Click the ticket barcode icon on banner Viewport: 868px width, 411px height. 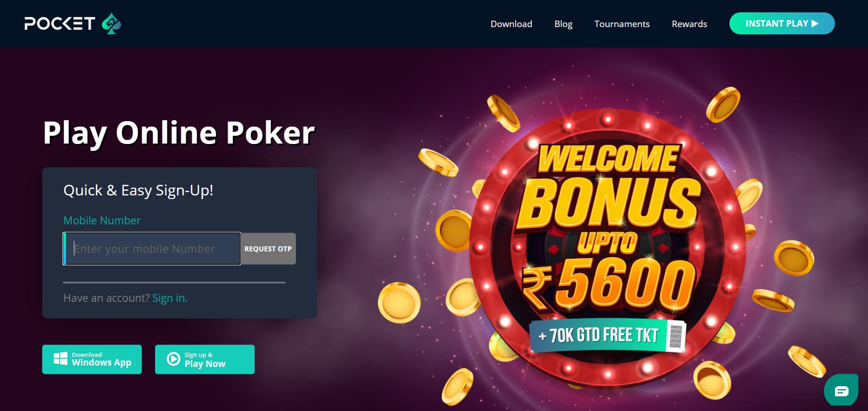tap(676, 336)
